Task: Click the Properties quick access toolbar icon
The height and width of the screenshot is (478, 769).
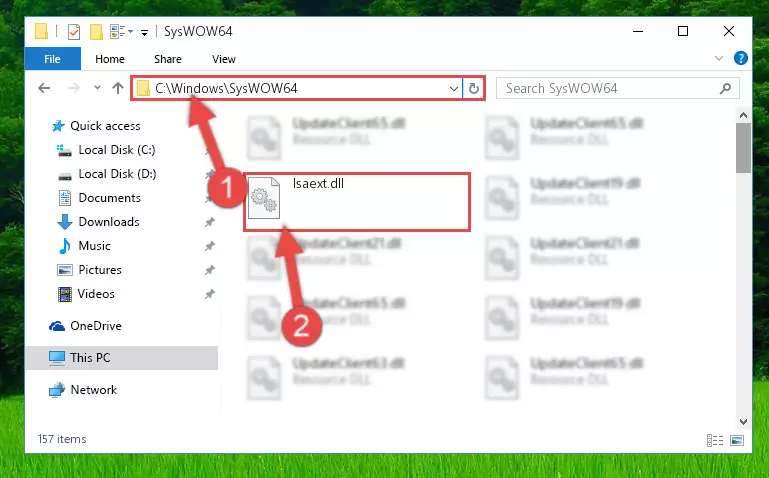Action: (x=74, y=32)
